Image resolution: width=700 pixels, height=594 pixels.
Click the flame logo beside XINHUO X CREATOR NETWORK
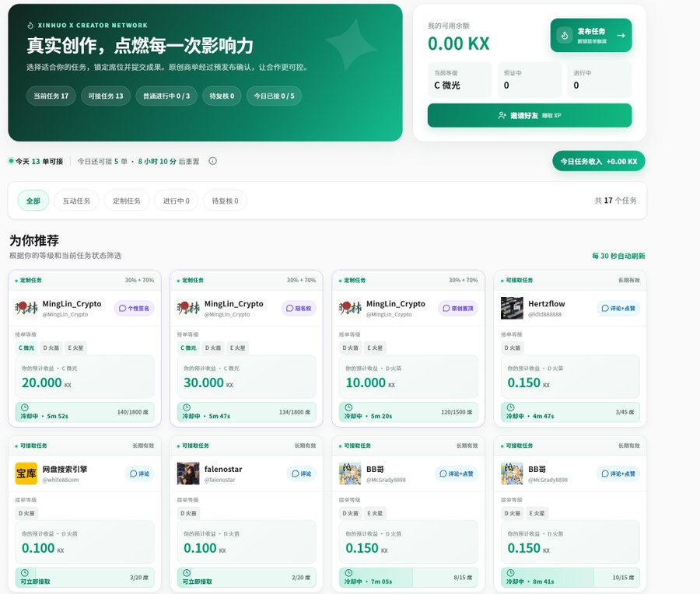[x=30, y=26]
